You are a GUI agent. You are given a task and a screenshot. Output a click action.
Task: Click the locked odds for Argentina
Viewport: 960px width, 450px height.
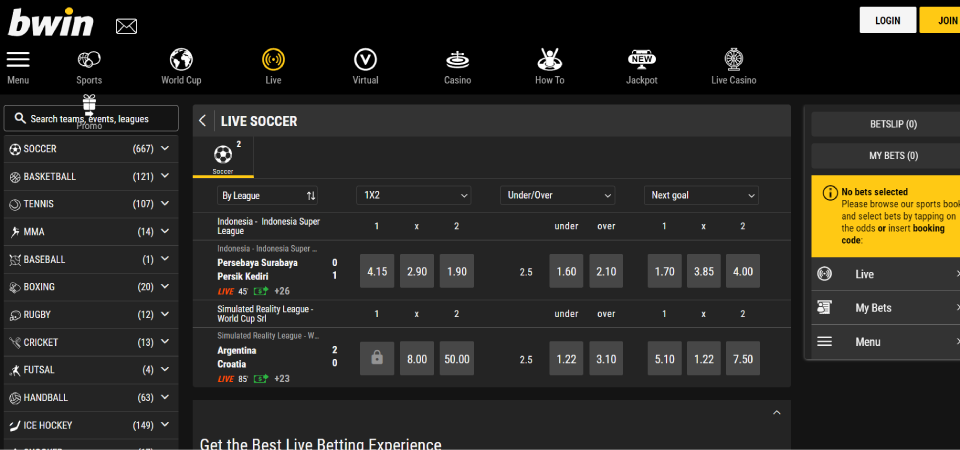click(377, 358)
